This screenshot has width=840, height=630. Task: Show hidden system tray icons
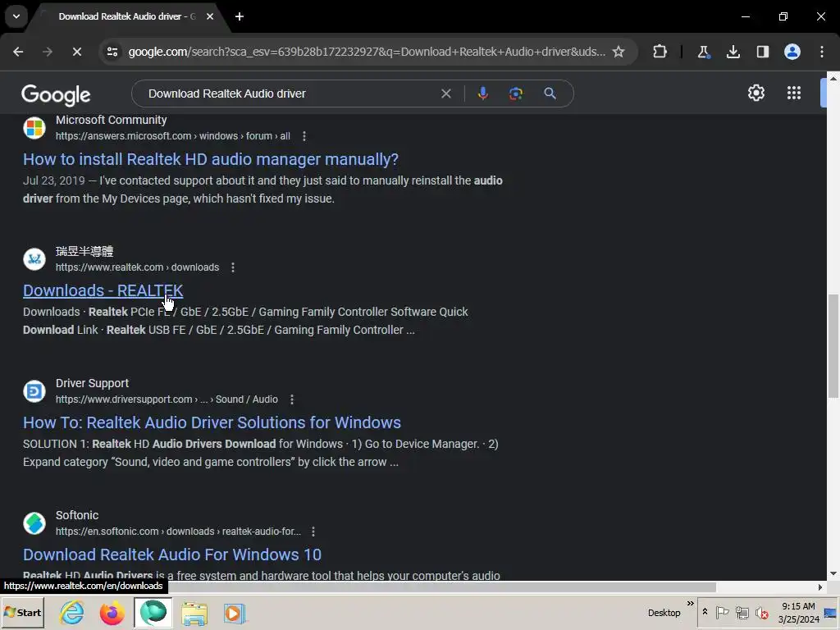(705, 612)
